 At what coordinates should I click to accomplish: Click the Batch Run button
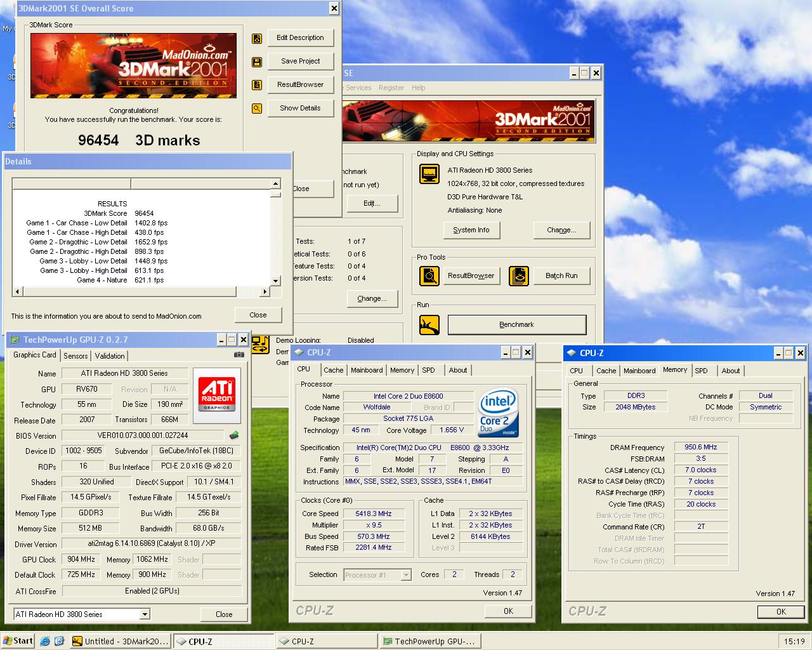(x=561, y=276)
